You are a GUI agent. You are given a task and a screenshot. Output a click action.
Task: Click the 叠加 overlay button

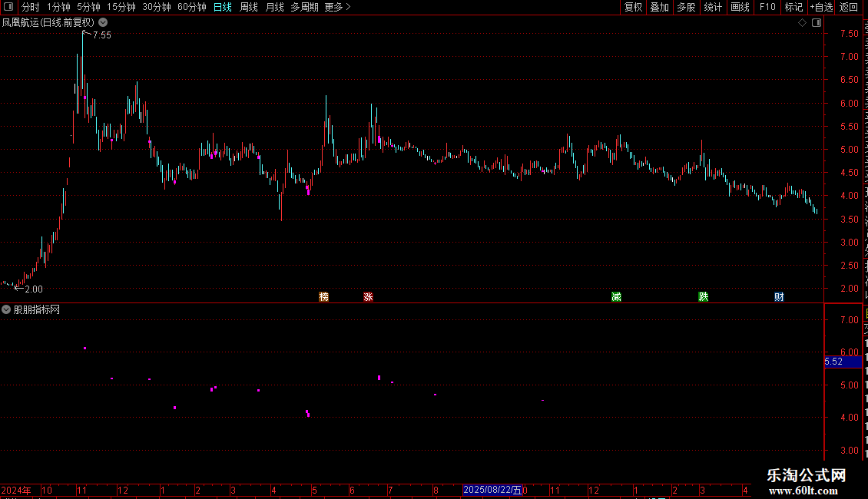[659, 7]
